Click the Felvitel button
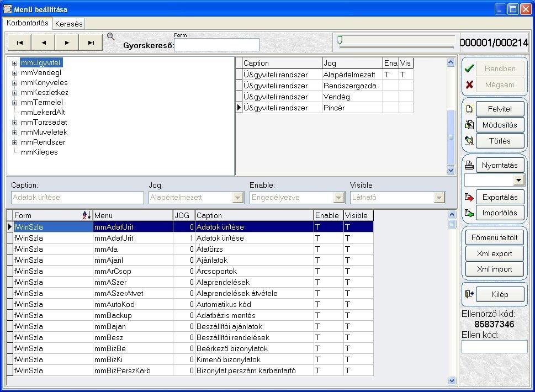Image resolution: width=535 pixels, height=392 pixels. (x=500, y=109)
